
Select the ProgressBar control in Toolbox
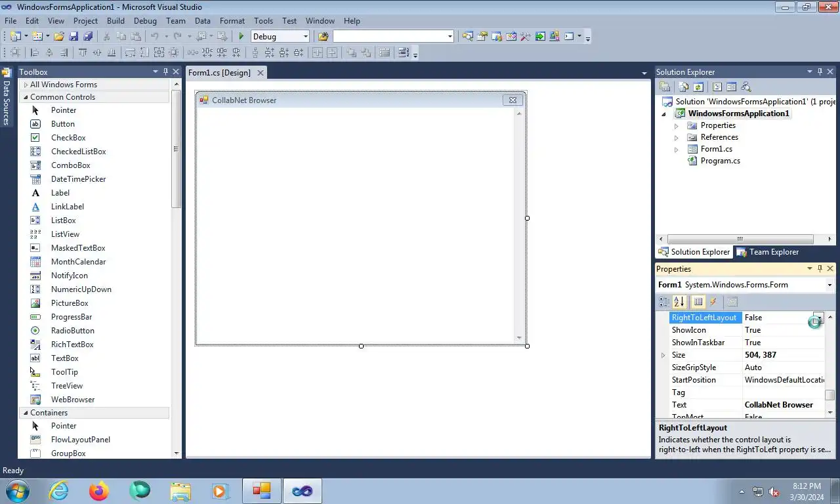(72, 317)
